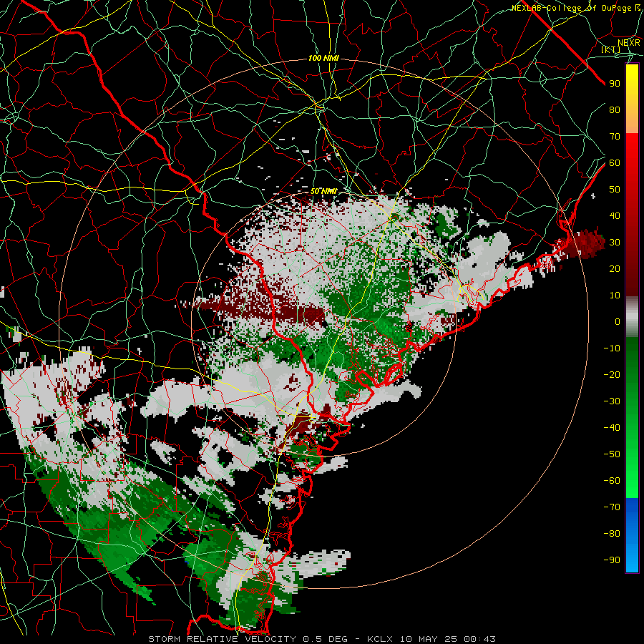Image resolution: width=644 pixels, height=644 pixels.
Task: Click the blue bottom segment of the color bar
Action: point(632,535)
